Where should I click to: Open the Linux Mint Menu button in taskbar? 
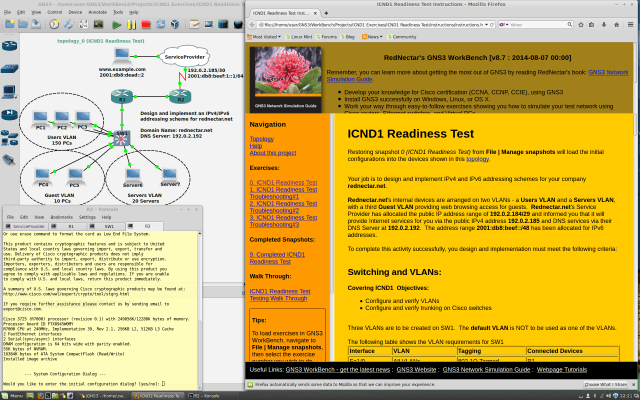[x=13, y=396]
